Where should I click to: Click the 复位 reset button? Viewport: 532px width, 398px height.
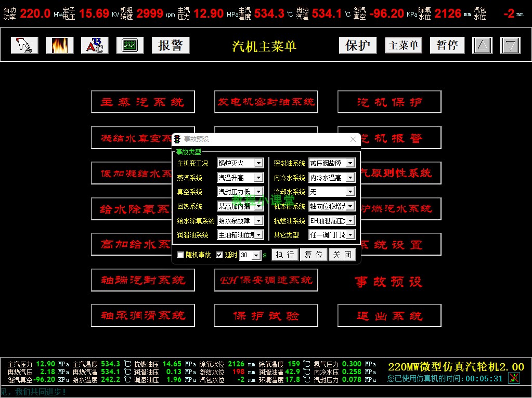coord(314,255)
